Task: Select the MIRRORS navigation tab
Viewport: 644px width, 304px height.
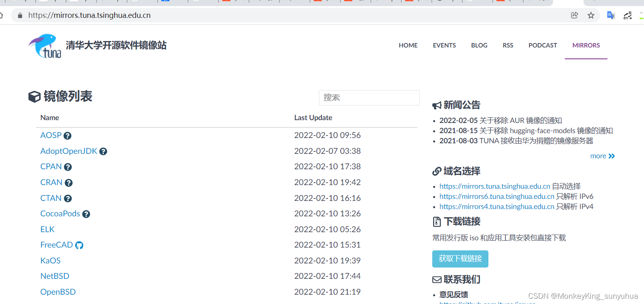Action: coord(586,45)
